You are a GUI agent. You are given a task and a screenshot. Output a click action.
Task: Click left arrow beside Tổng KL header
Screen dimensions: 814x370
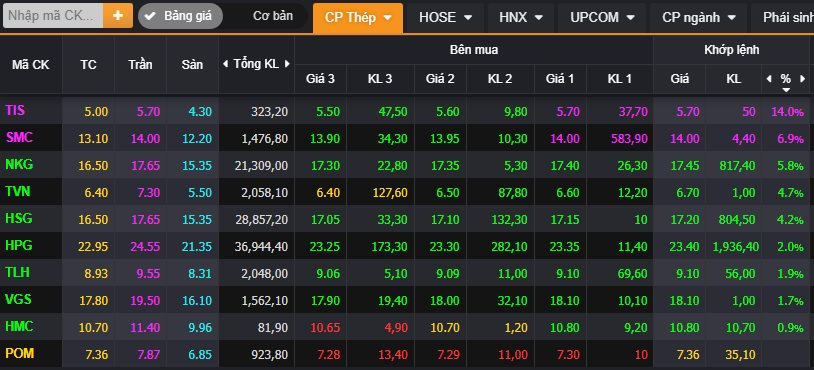pyautogui.click(x=225, y=64)
